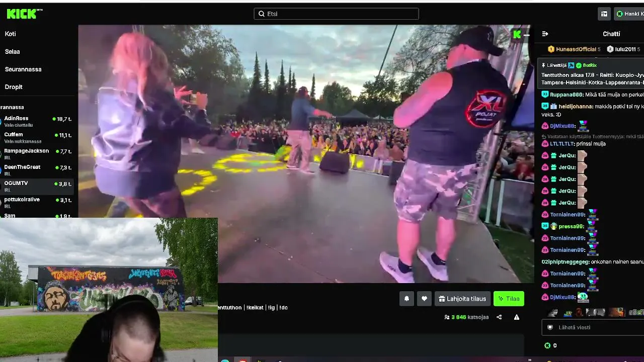Open Cuffem channel in sidebar

click(x=37, y=138)
